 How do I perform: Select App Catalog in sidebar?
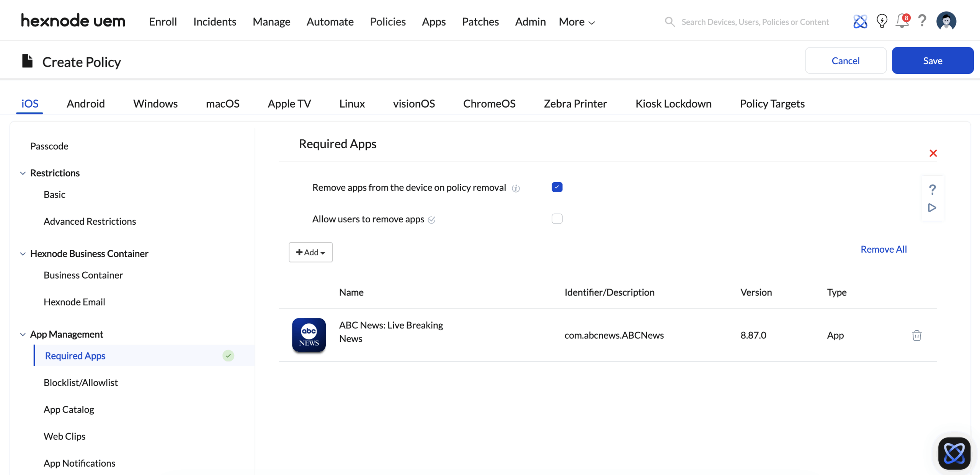[x=69, y=410]
